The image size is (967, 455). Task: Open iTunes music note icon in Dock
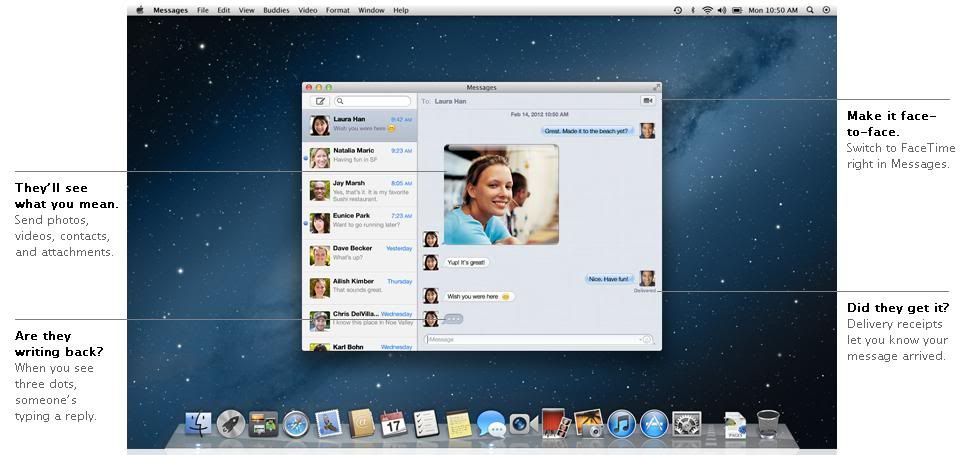pyautogui.click(x=621, y=424)
